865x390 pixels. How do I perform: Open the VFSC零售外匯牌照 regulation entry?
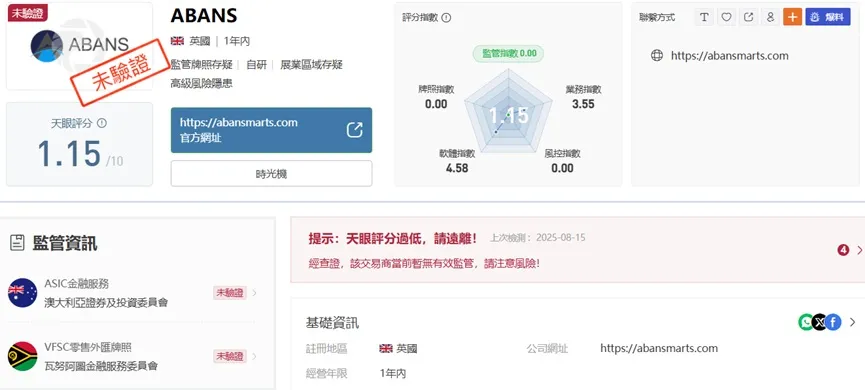pos(132,356)
